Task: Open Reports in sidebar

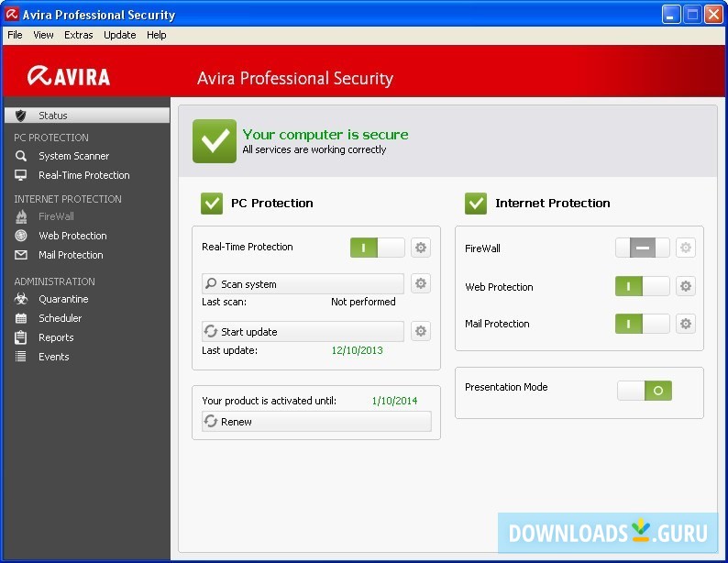Action: pyautogui.click(x=56, y=337)
